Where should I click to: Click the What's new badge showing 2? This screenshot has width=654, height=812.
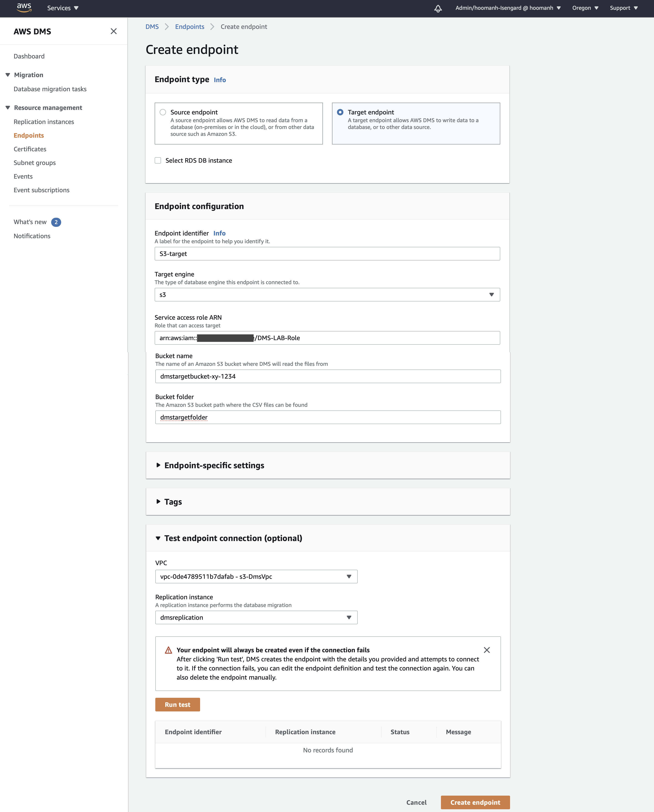point(56,222)
